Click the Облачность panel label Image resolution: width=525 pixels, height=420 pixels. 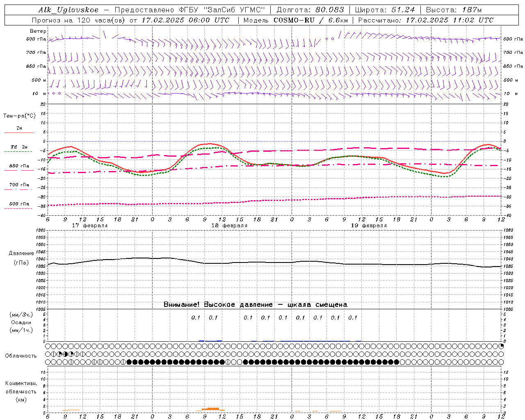21,356
